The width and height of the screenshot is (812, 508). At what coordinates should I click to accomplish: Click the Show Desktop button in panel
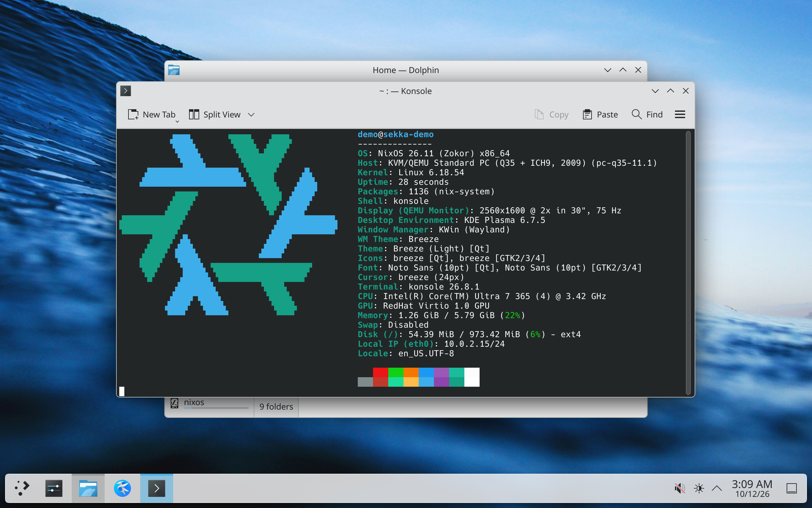tap(791, 488)
